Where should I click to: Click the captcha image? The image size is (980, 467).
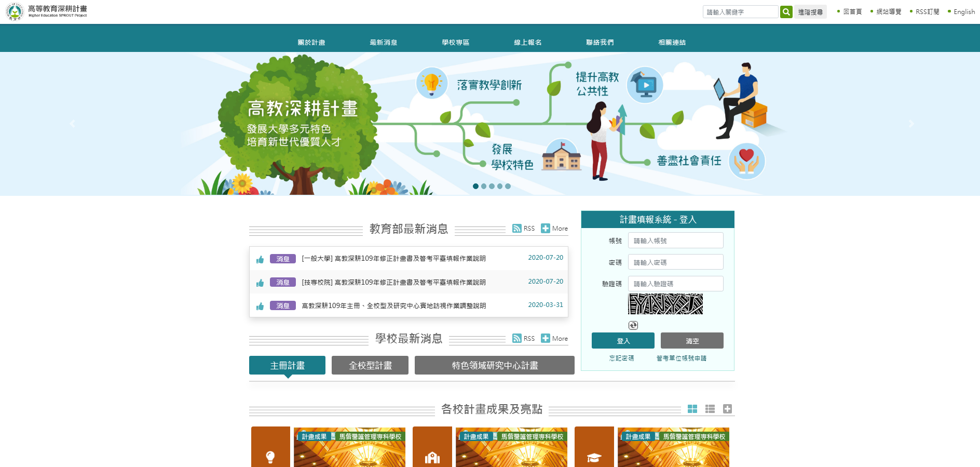[665, 304]
